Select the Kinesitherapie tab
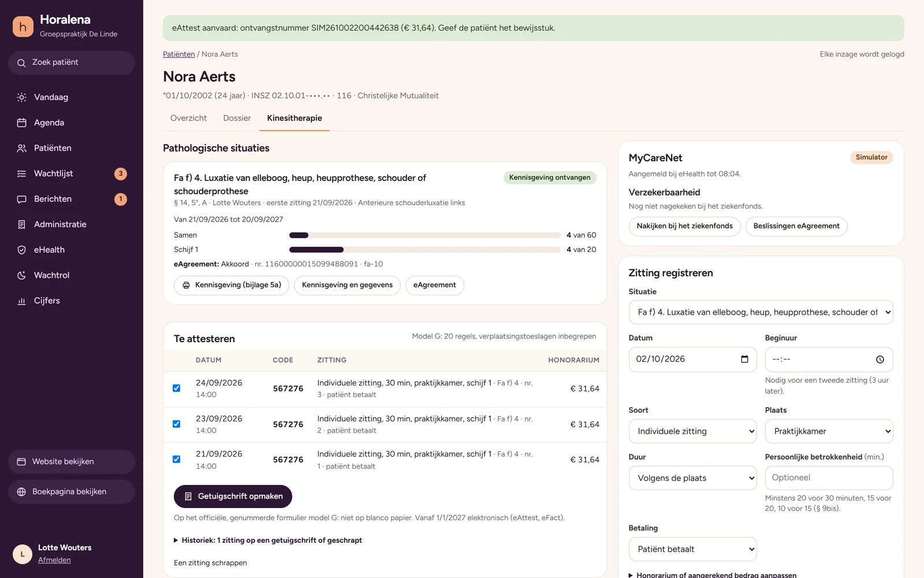 tap(295, 118)
